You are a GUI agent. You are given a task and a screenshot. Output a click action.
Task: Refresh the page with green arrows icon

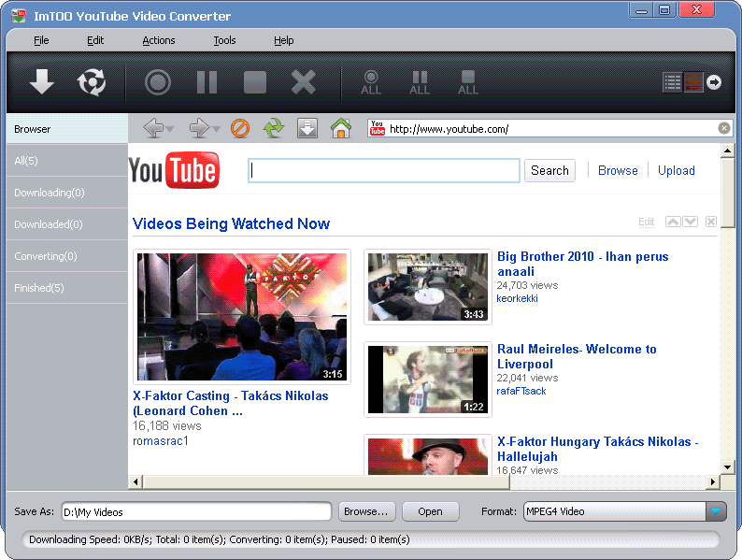point(274,128)
